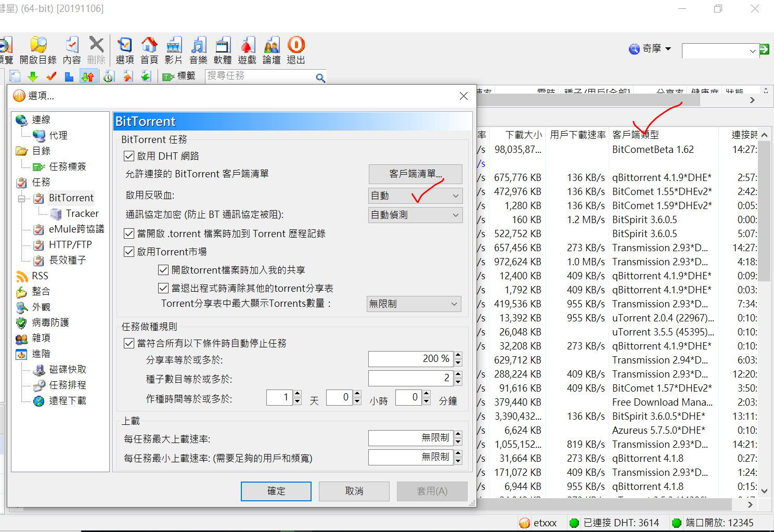Open the top-right search box dropdown arrow
The image size is (774, 532).
[752, 50]
